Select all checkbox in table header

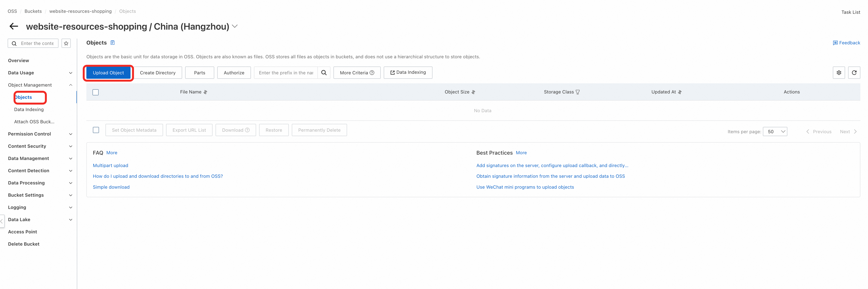96,92
